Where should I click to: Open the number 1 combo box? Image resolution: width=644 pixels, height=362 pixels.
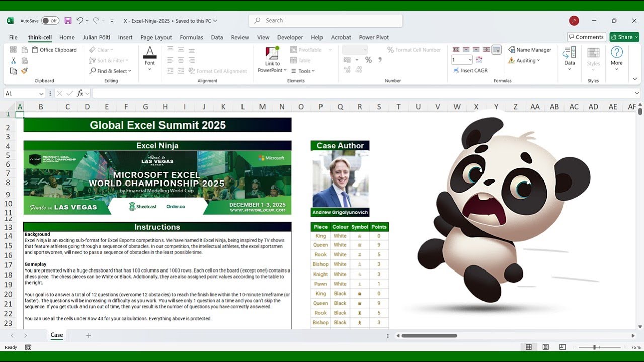tap(462, 60)
